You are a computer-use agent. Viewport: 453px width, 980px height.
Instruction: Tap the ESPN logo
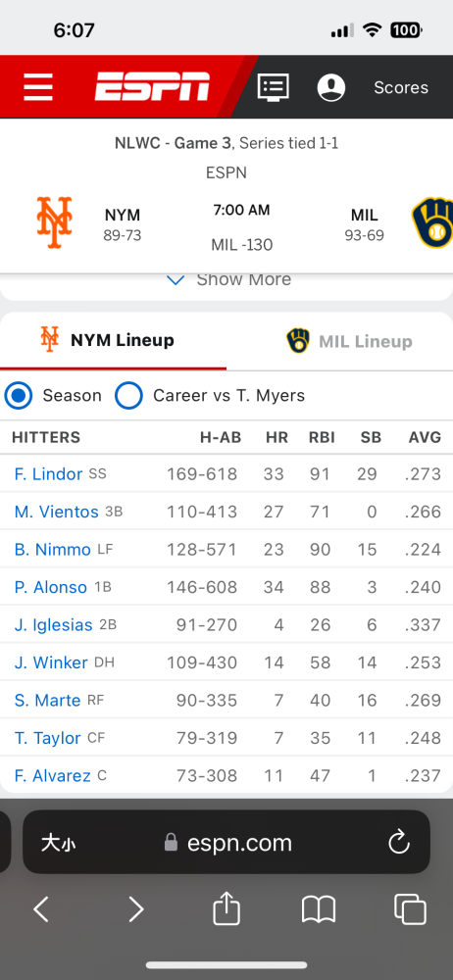click(153, 86)
